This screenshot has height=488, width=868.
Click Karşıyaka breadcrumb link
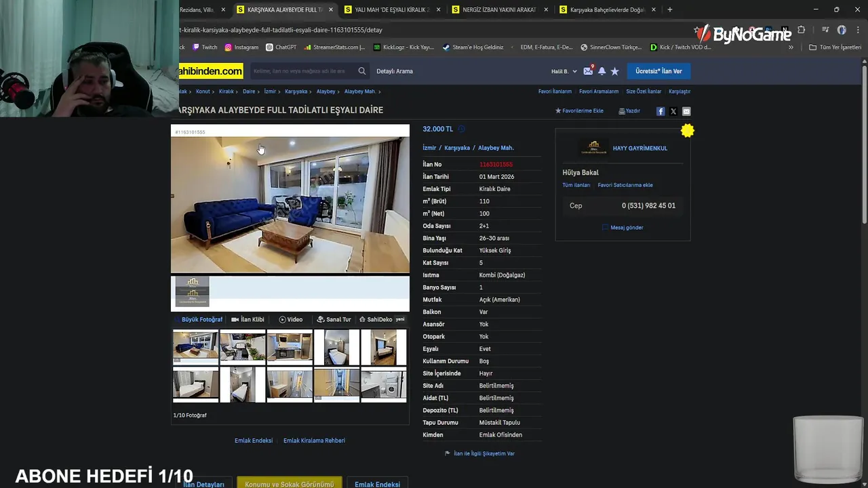point(296,91)
